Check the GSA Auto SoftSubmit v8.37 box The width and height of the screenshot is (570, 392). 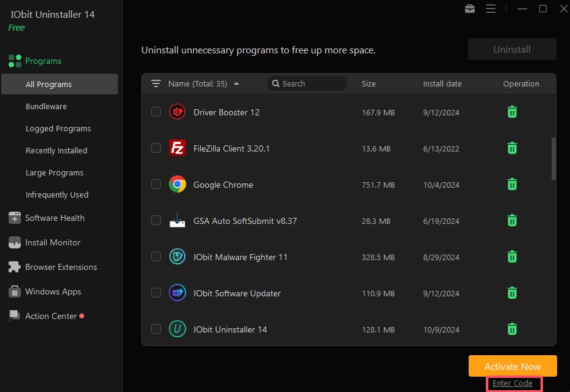click(x=156, y=220)
